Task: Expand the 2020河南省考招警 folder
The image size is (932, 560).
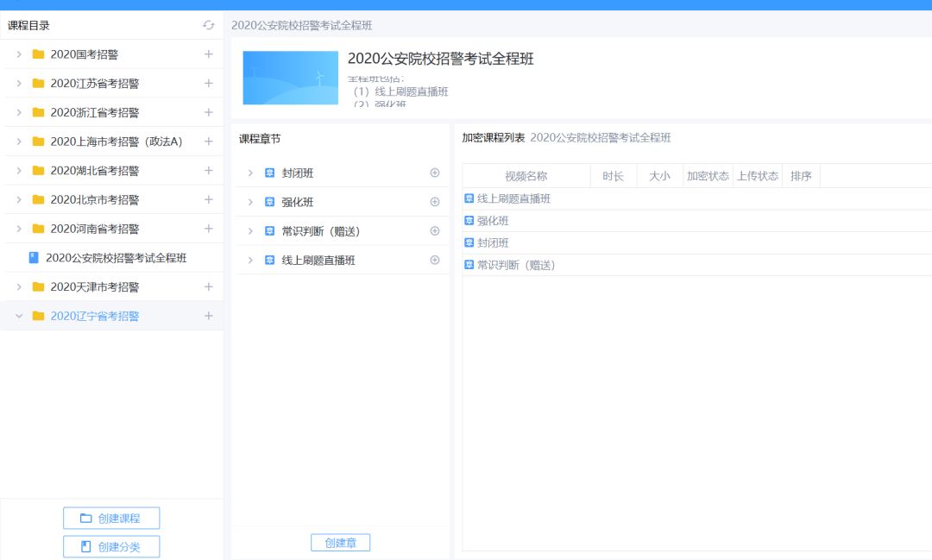Action: point(19,229)
